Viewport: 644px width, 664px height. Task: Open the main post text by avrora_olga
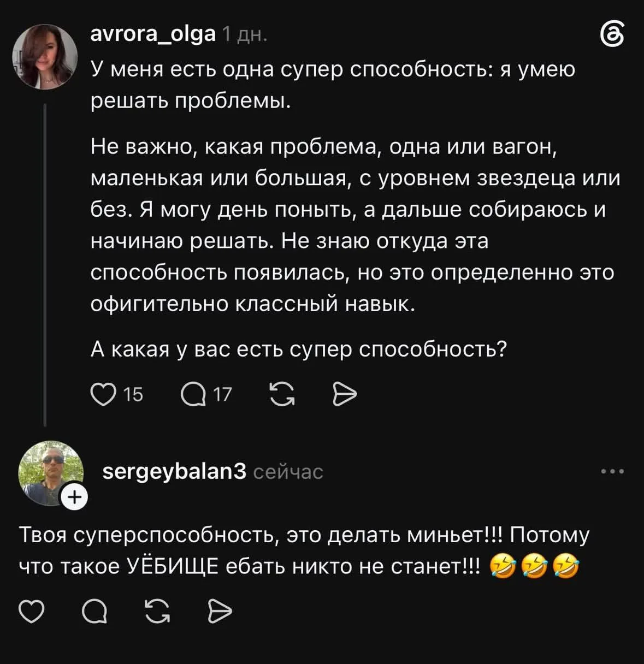coord(355,210)
